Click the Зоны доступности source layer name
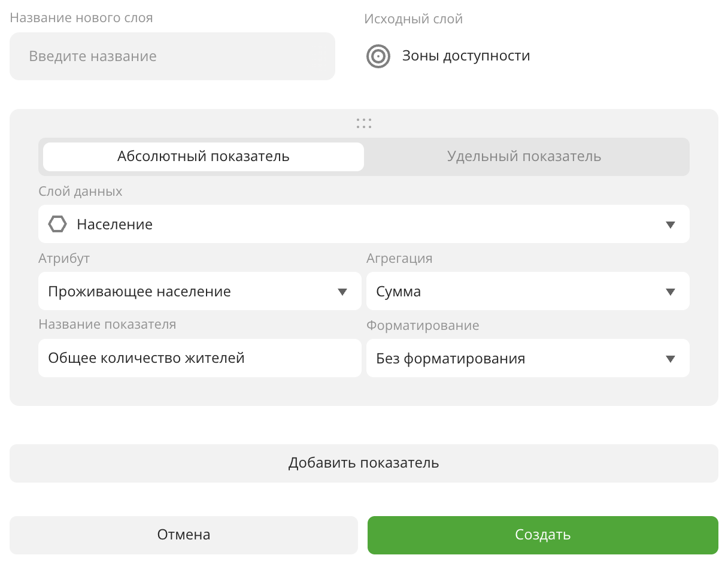728x564 pixels. pyautogui.click(x=466, y=56)
